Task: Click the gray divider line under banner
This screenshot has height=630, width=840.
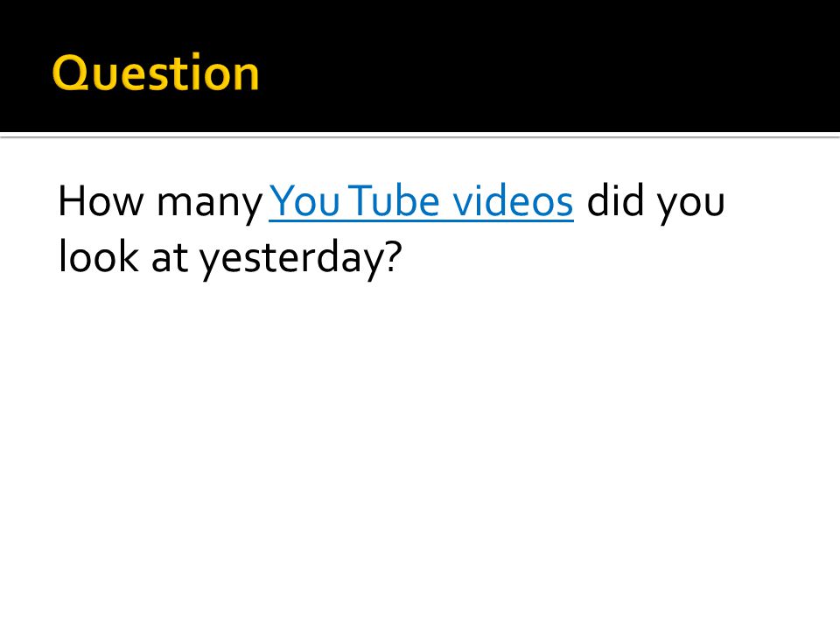Action: [x=420, y=136]
